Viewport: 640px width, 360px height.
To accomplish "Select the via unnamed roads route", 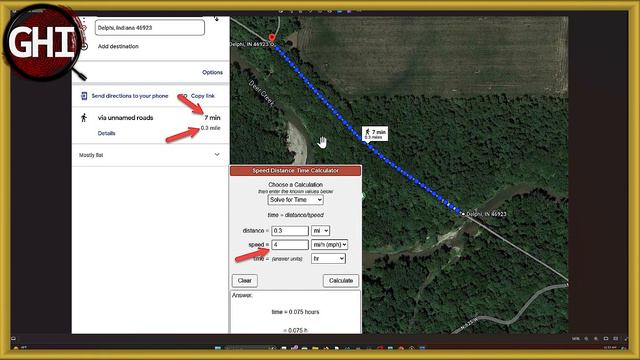I will [x=125, y=118].
